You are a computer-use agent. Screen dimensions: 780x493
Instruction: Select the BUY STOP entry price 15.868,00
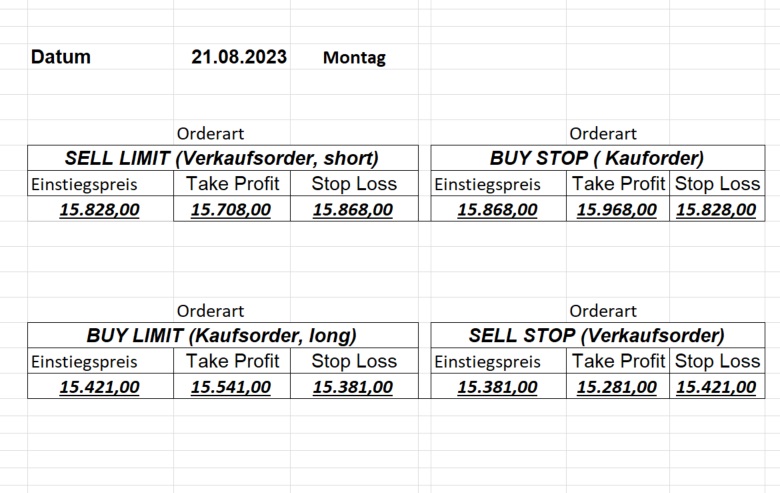[497, 210]
